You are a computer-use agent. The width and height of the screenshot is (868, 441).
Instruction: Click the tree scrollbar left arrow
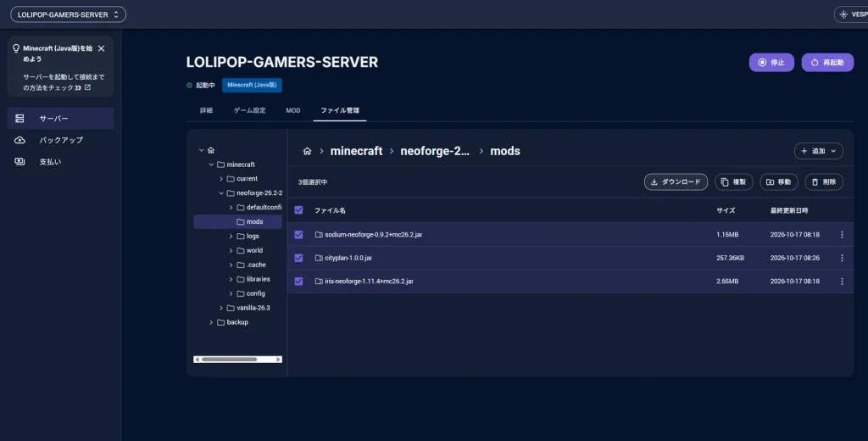tap(197, 360)
